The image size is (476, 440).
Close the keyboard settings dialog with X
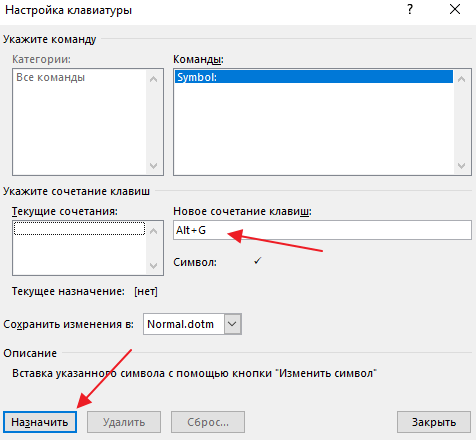click(x=455, y=9)
